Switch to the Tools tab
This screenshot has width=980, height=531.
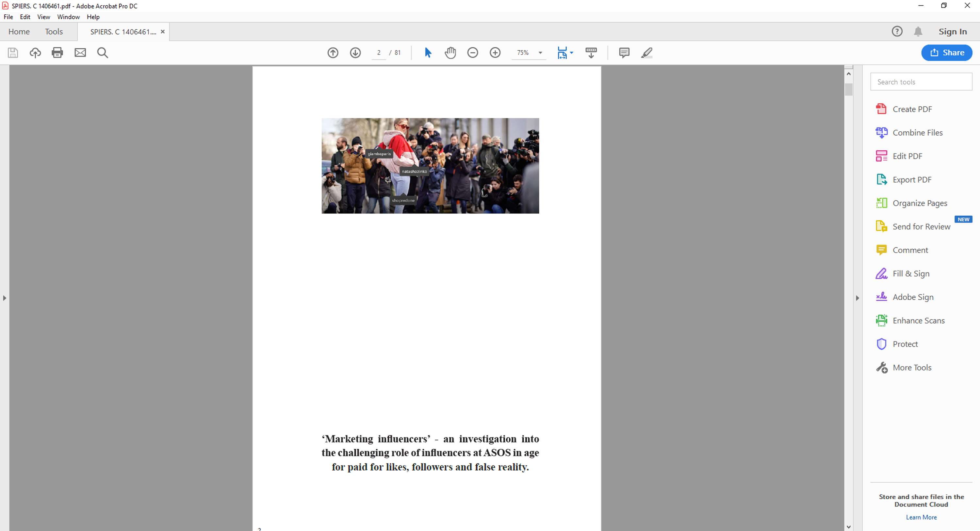tap(54, 32)
